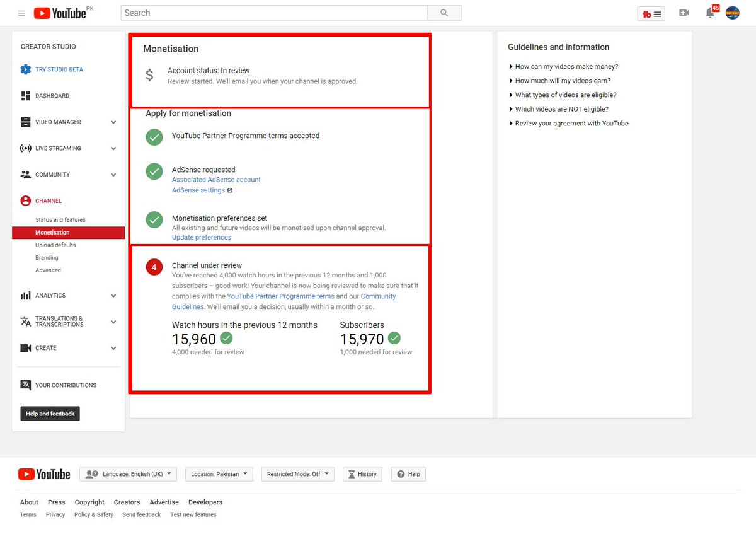
Task: Click into the Search input field
Action: [273, 13]
